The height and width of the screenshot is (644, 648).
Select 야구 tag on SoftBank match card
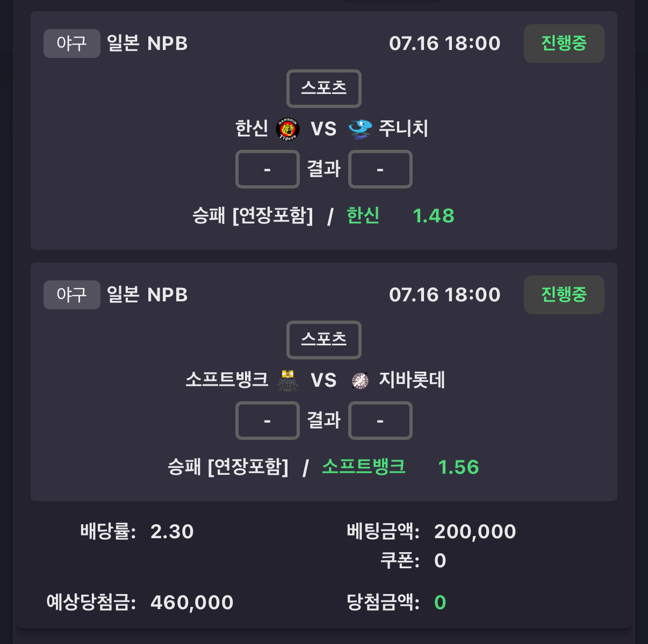pos(72,295)
